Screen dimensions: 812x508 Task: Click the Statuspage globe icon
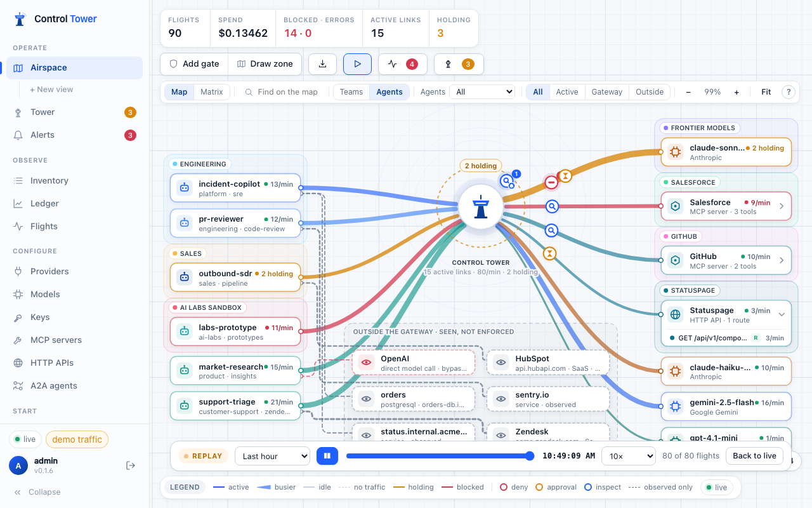click(675, 314)
